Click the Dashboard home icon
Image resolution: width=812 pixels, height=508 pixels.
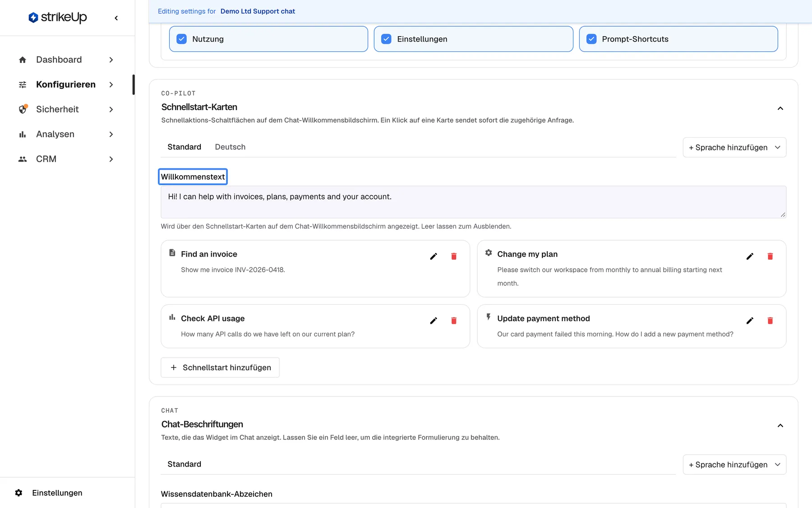point(23,60)
